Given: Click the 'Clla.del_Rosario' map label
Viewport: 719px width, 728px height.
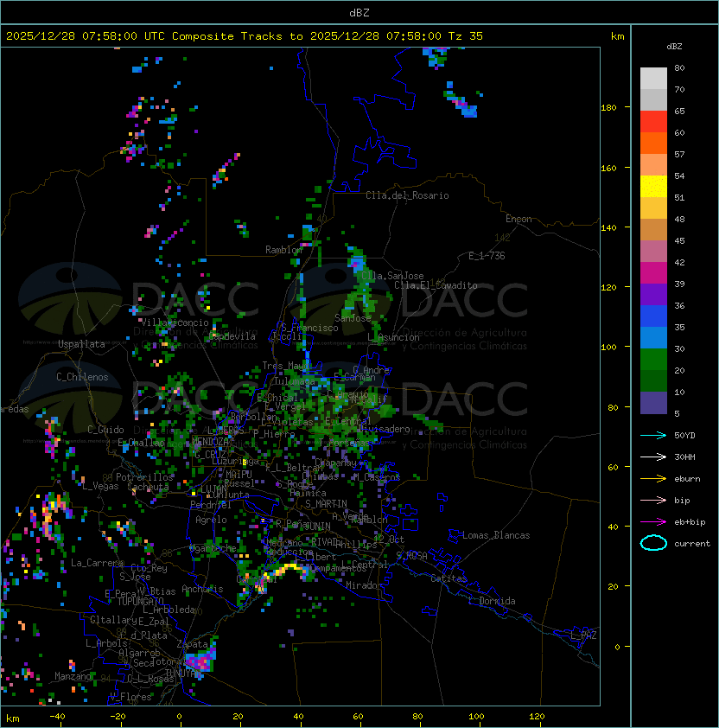Looking at the screenshot, I should pyautogui.click(x=407, y=195).
